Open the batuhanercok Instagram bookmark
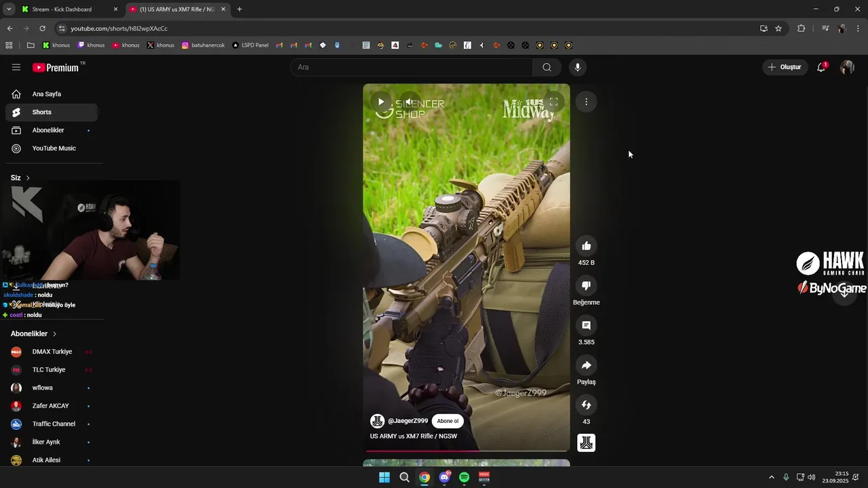Image resolution: width=868 pixels, height=488 pixels. (x=203, y=45)
